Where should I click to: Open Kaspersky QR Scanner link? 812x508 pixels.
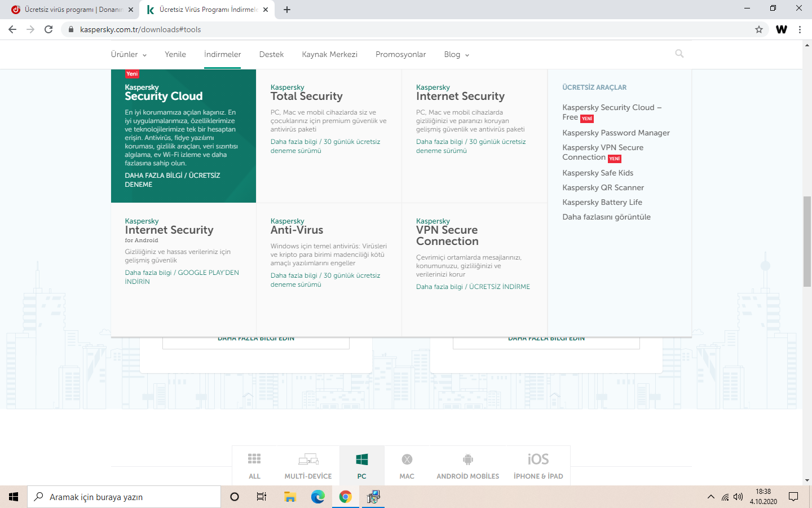[603, 187]
